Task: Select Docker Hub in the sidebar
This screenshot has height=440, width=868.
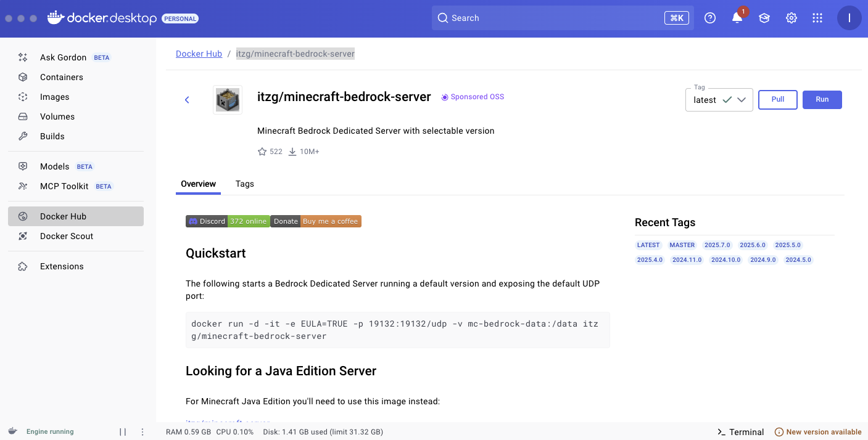Action: pos(76,216)
